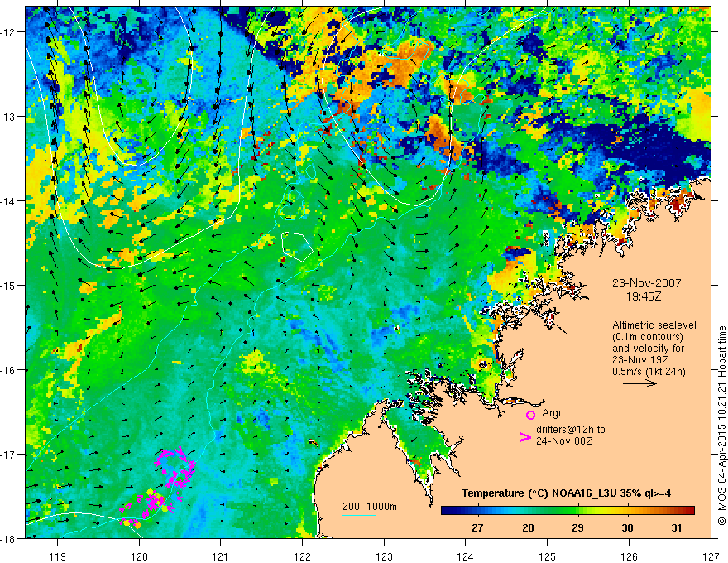Click longitude axis label 124
Viewport: 728px width, 563px height.
[466, 556]
